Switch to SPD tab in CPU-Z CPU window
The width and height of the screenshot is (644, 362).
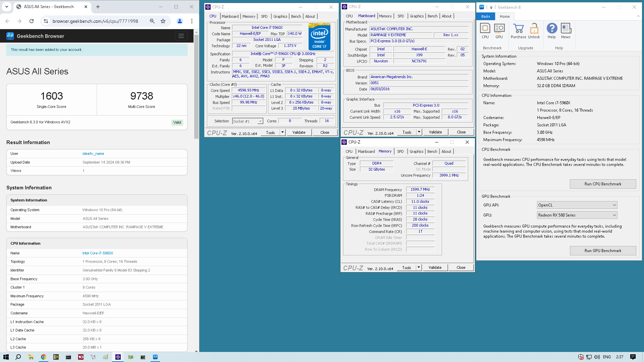pyautogui.click(x=264, y=16)
